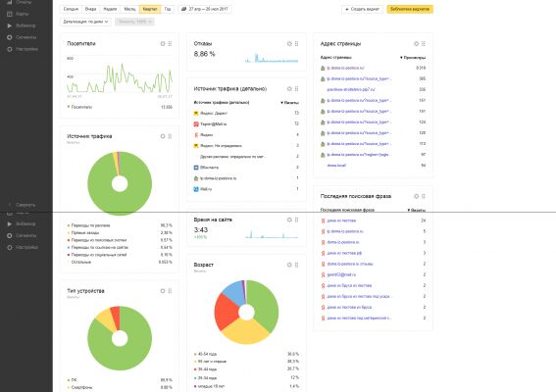The image size is (556, 392).
Task: Grab the drag handle of Посетители widget
Action: click(170, 43)
